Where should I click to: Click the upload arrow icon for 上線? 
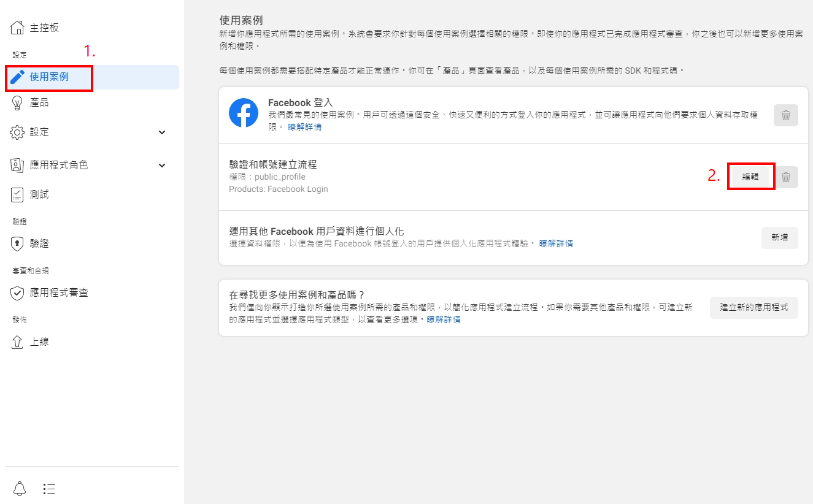click(x=18, y=342)
